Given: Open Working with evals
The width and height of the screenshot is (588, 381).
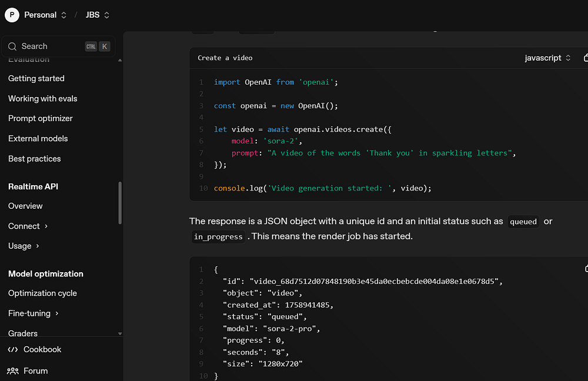Looking at the screenshot, I should pyautogui.click(x=43, y=98).
